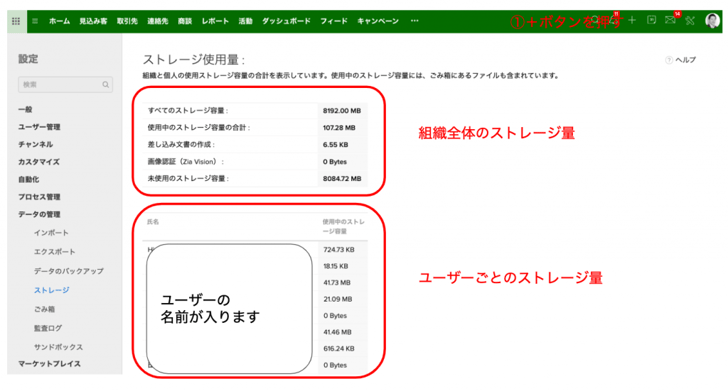
Task: Select ごみ箱 in the sidebar
Action: [45, 309]
